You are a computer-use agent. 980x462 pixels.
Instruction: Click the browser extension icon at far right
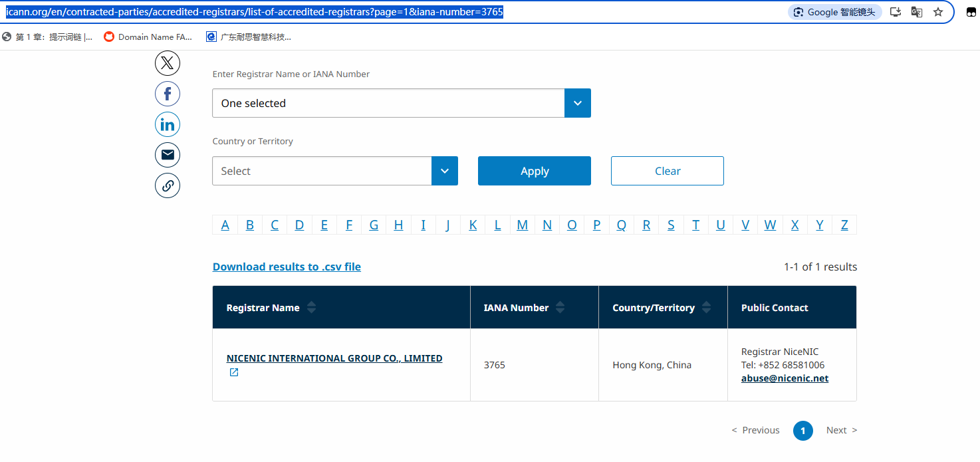(x=971, y=12)
